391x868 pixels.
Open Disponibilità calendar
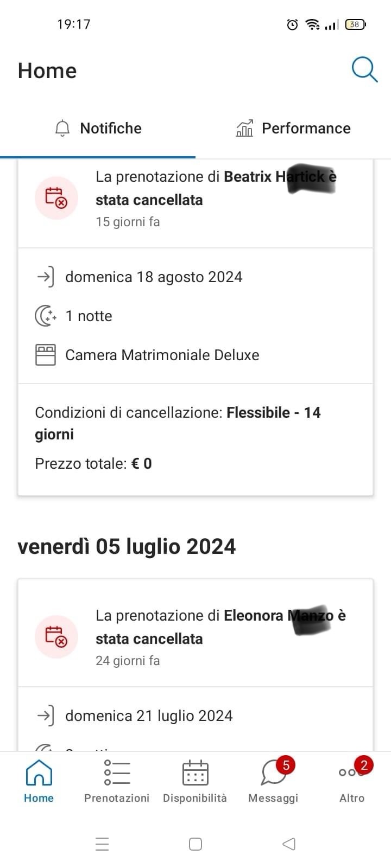(195, 781)
